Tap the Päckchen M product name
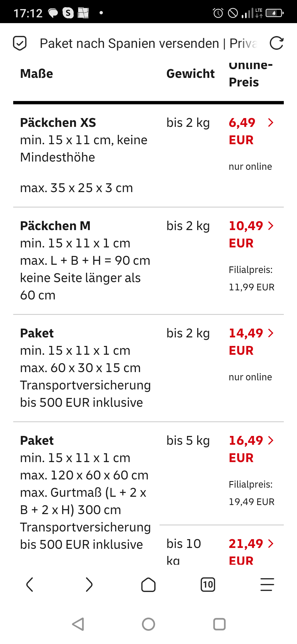The image size is (297, 644). pyautogui.click(x=55, y=226)
